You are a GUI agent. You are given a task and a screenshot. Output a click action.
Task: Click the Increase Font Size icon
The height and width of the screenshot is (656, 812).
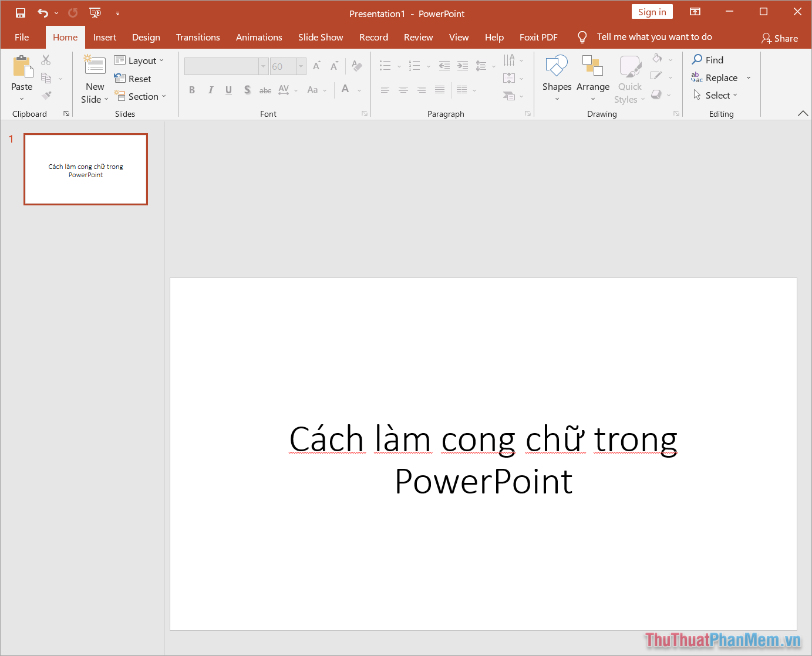click(x=316, y=66)
